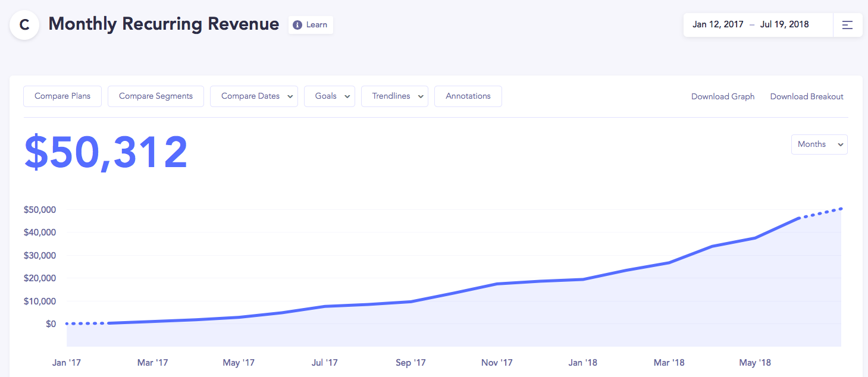The width and height of the screenshot is (868, 377).
Task: Click the Compare Plans button
Action: tap(62, 96)
